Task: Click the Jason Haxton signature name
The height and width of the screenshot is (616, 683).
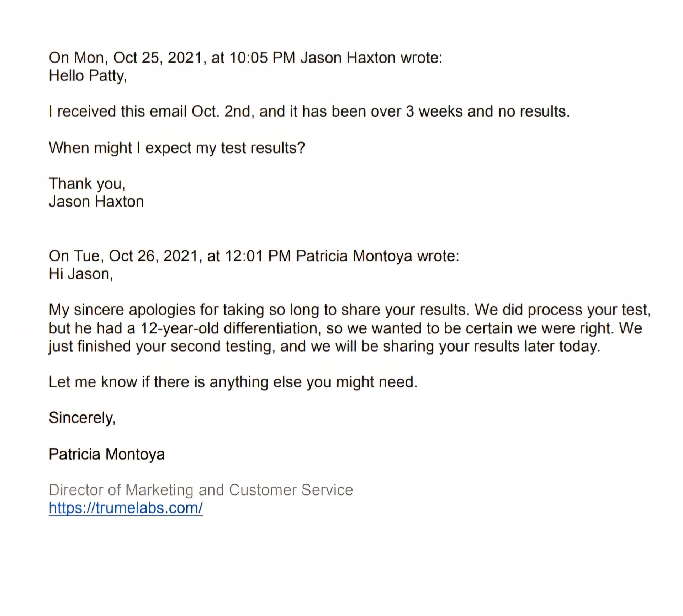Action: pos(96,202)
